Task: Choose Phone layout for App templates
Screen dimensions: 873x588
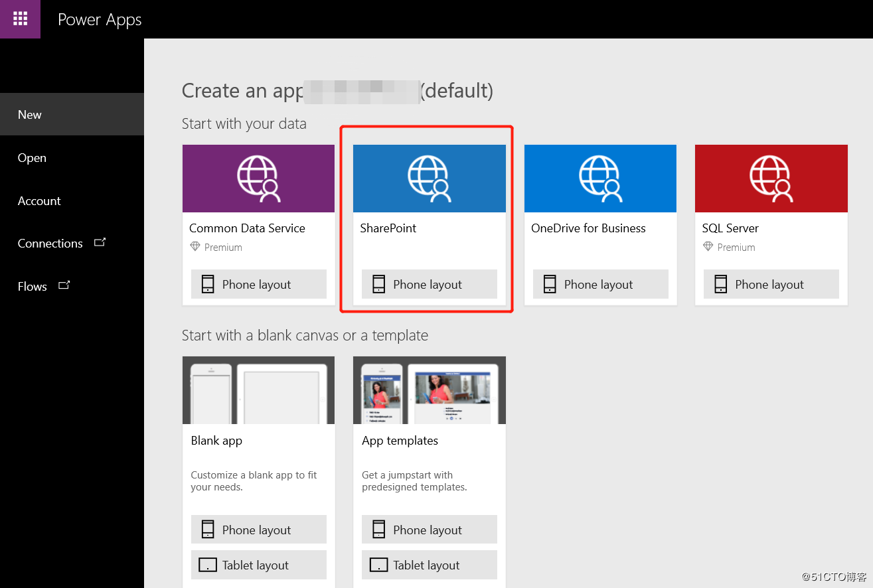Action: click(x=430, y=530)
